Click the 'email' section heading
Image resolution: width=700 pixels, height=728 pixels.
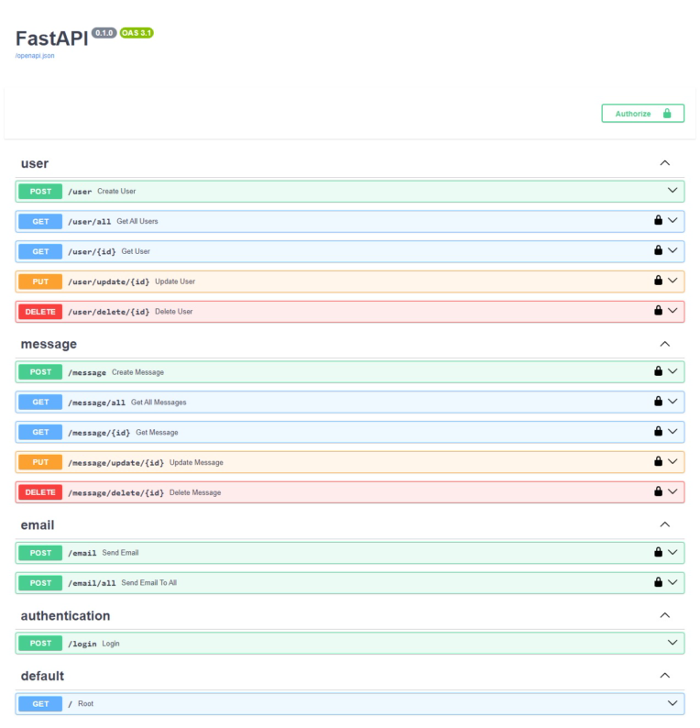coord(38,525)
